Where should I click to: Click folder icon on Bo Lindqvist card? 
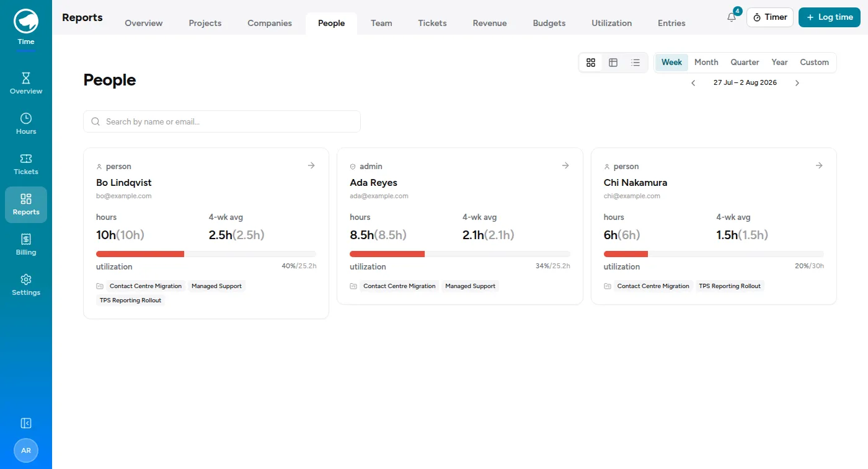click(x=100, y=286)
